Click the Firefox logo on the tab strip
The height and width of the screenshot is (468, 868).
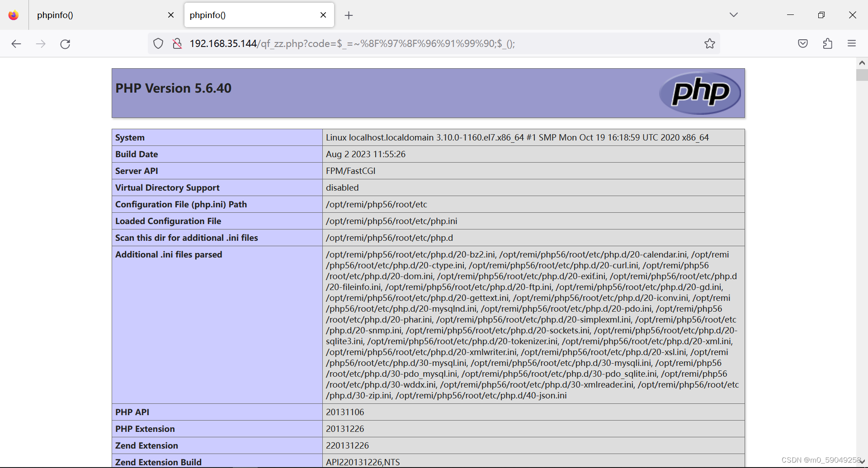[13, 14]
